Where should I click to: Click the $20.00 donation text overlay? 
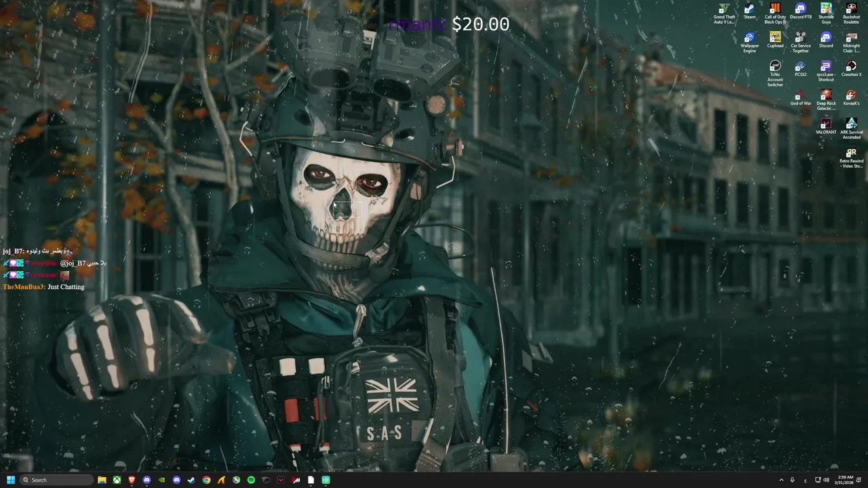tap(480, 24)
